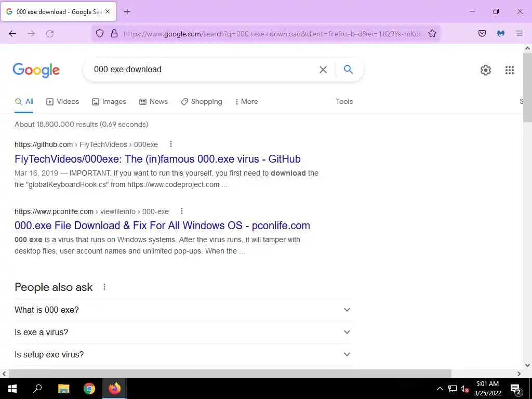Open FlyTechVideos/000exe GitHub result
The image size is (532, 399).
[x=157, y=159]
